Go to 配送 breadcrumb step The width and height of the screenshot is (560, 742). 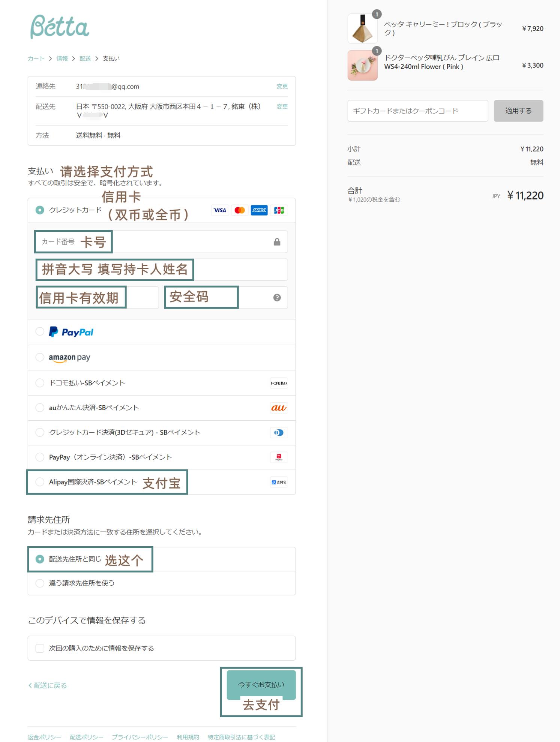tap(85, 58)
